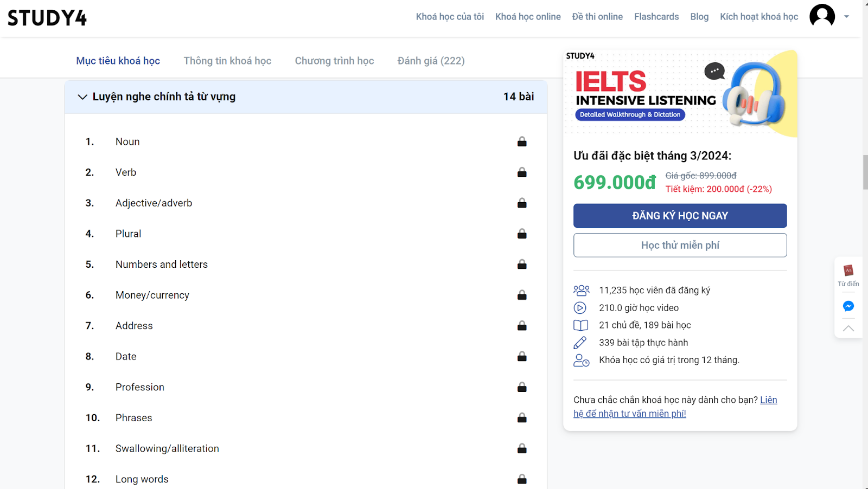The width and height of the screenshot is (868, 489).
Task: Open the account dropdown arrow
Action: [x=846, y=17]
